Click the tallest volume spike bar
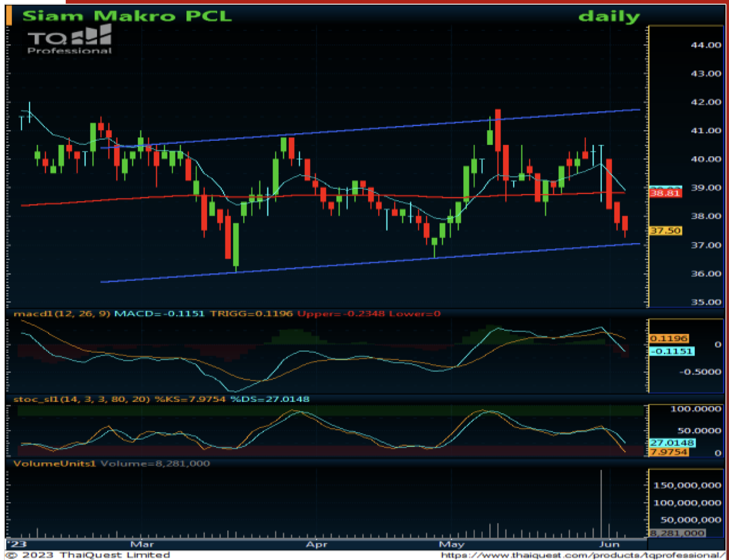Screen dimensions: 729x560 tap(601, 503)
